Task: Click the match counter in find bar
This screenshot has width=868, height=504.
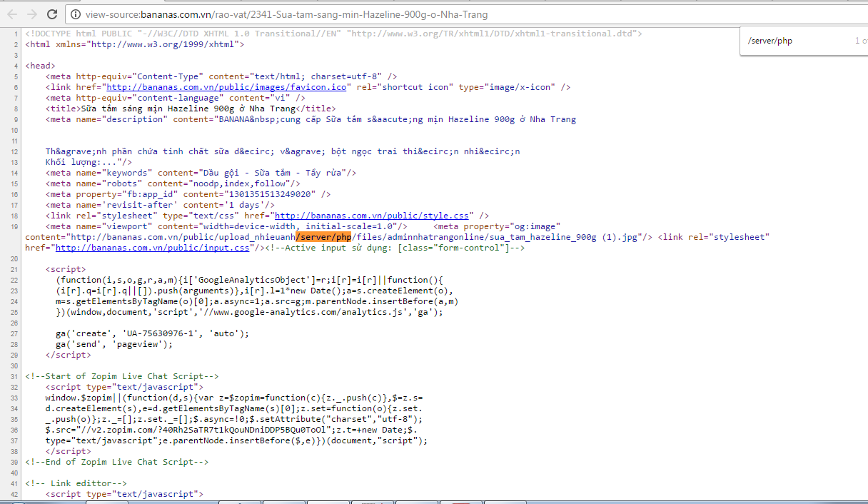Action: [862, 41]
